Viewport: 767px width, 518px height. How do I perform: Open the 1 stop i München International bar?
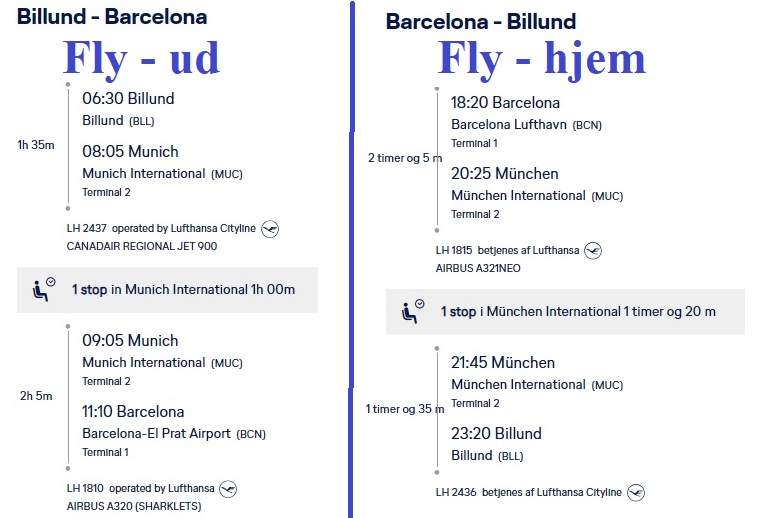pos(565,312)
